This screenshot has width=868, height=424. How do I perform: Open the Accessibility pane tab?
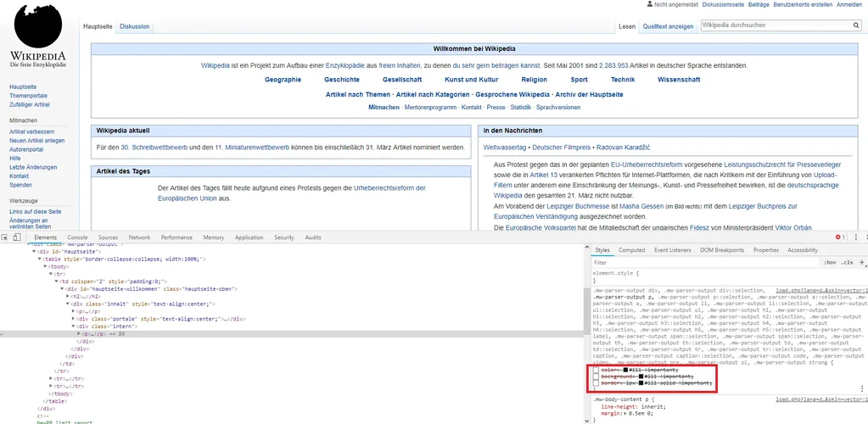click(x=803, y=250)
